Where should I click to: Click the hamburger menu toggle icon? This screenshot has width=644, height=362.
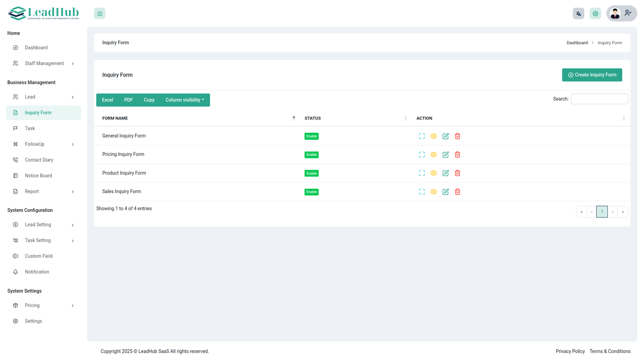[x=99, y=14]
